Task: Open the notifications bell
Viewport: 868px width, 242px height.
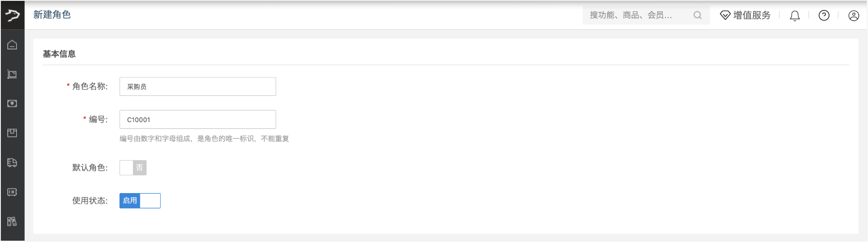Action: (x=794, y=16)
